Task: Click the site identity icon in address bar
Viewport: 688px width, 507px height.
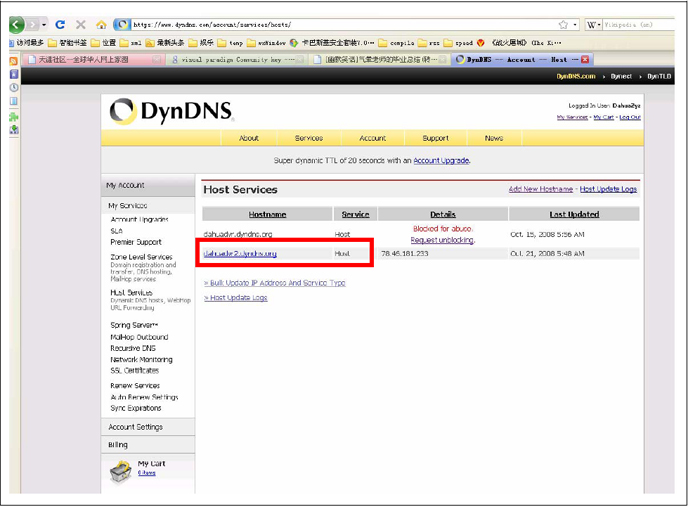Action: tap(122, 25)
